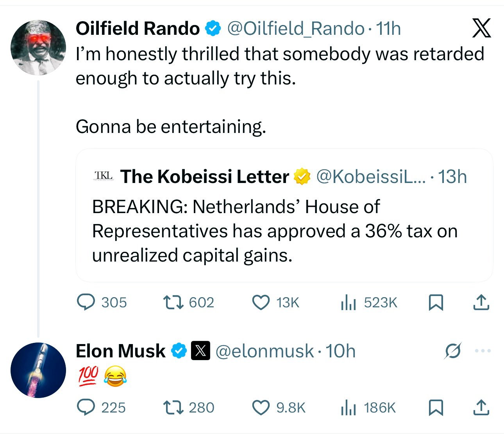This screenshot has height=434, width=504.
Task: Open @elonmusk profile handle link
Action: (265, 351)
